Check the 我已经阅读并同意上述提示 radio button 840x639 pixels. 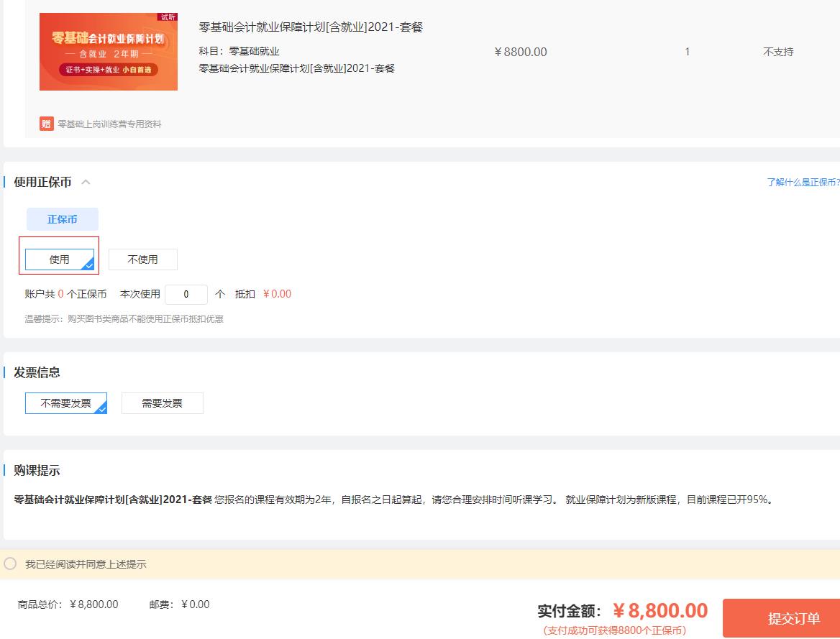coord(10,564)
